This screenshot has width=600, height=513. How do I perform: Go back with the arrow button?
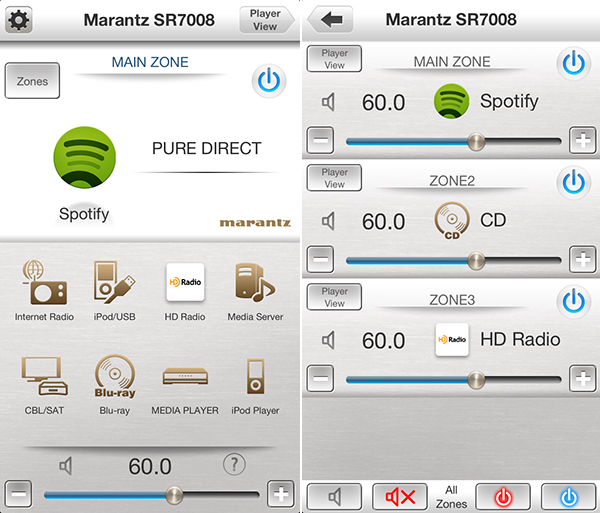point(330,19)
